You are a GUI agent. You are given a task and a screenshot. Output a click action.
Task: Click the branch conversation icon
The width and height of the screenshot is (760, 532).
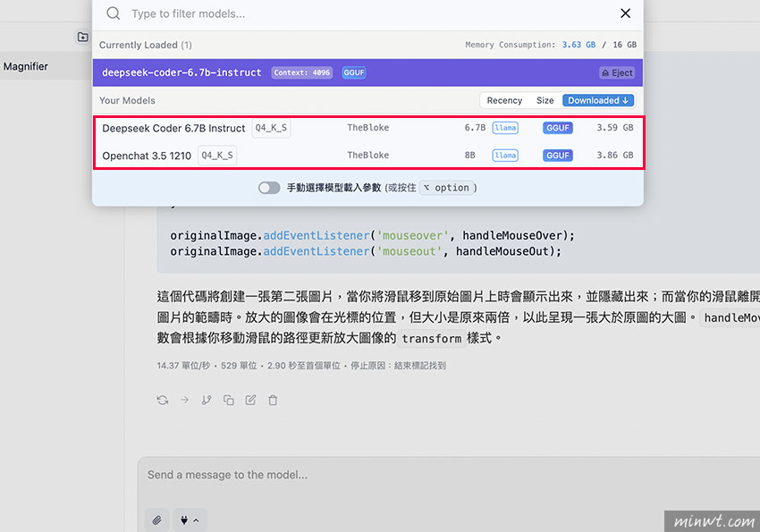pyautogui.click(x=207, y=401)
